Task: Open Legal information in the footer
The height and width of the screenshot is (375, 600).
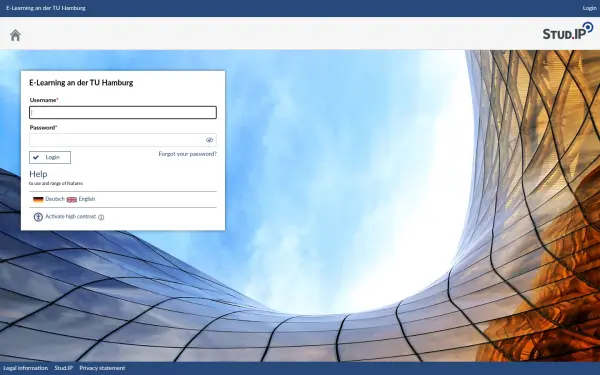Action: [x=26, y=368]
